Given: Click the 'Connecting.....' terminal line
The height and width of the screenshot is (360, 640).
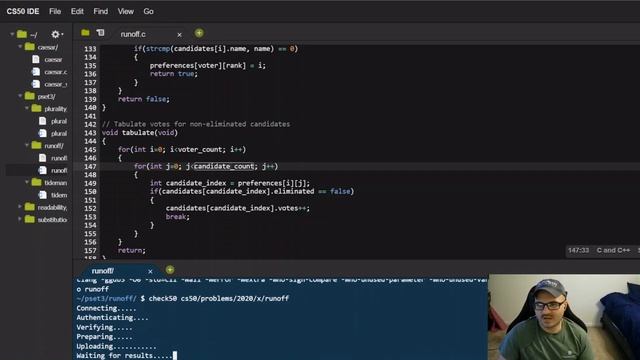Looking at the screenshot, I should point(106,308).
